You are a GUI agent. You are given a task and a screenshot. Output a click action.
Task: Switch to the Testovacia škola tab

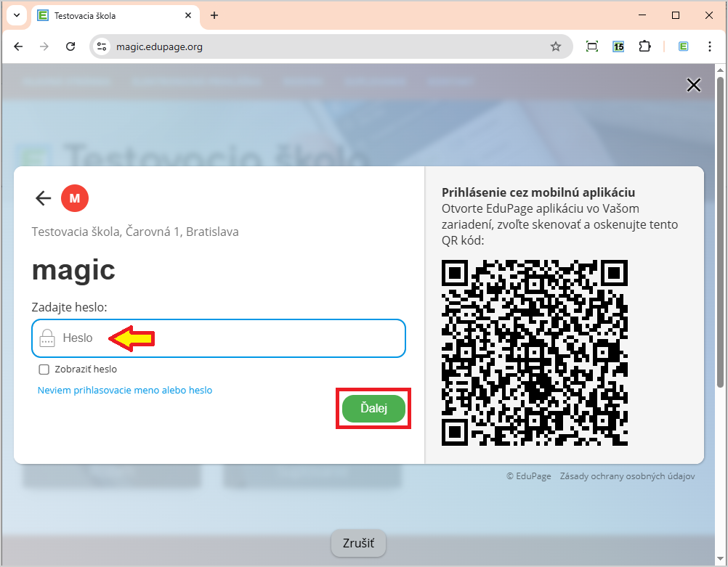pos(109,15)
